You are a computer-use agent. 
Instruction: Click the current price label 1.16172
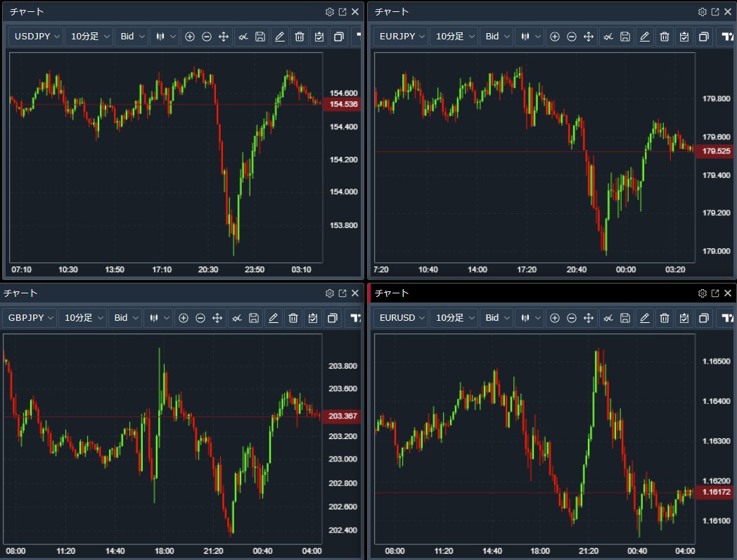(x=714, y=492)
